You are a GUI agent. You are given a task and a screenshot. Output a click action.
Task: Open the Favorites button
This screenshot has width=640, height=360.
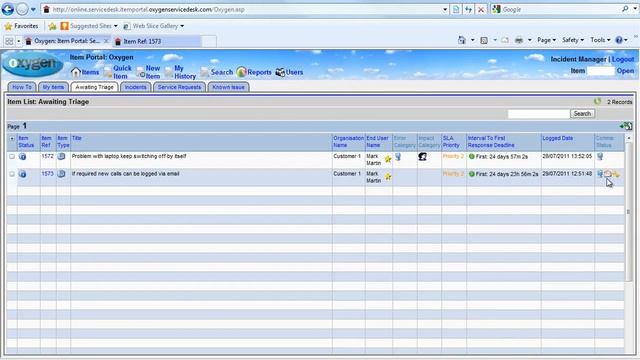[x=21, y=26]
